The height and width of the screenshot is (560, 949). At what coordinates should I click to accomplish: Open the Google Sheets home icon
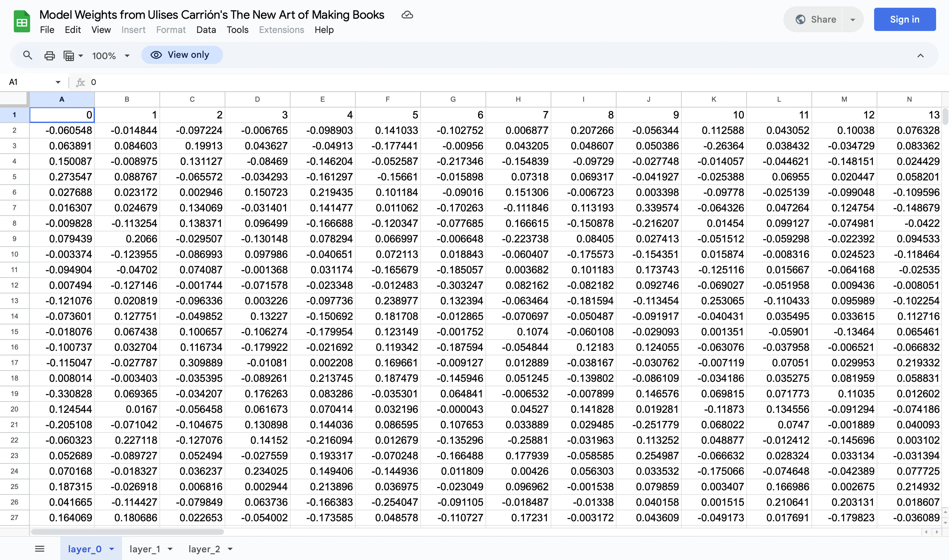(x=22, y=21)
